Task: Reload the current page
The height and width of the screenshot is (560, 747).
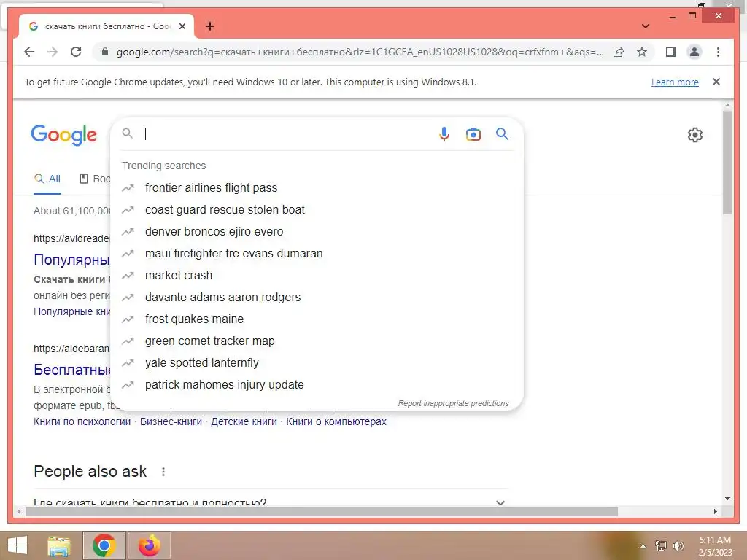Action: (76, 52)
